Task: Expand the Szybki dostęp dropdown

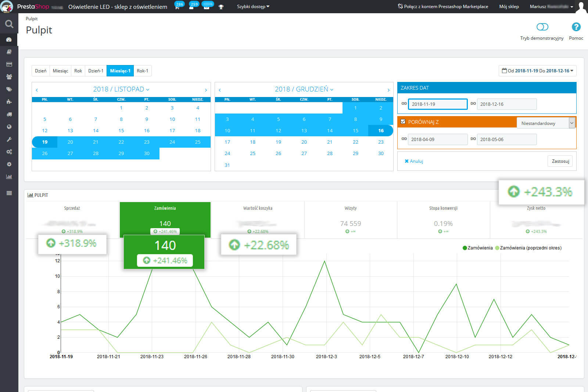Action: (253, 7)
